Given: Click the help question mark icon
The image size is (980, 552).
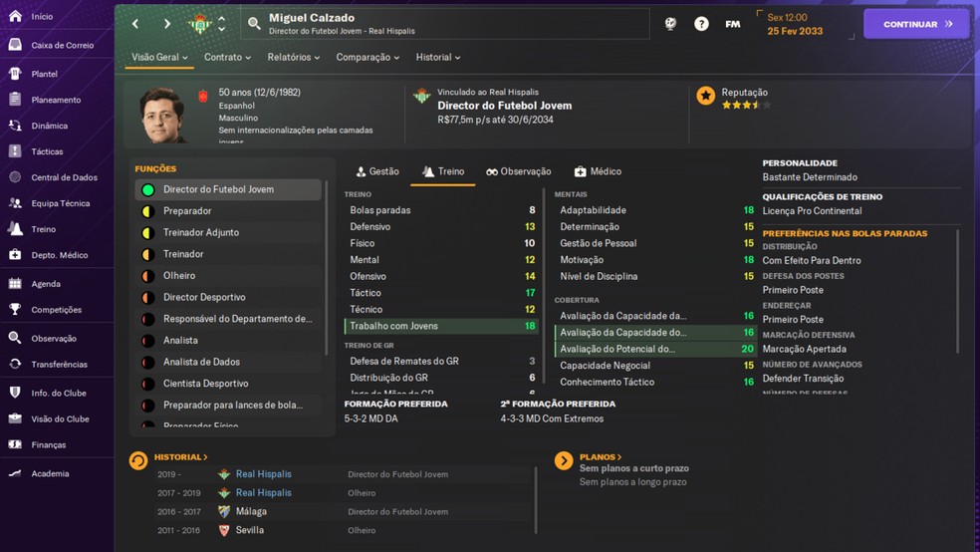Looking at the screenshot, I should (701, 24).
